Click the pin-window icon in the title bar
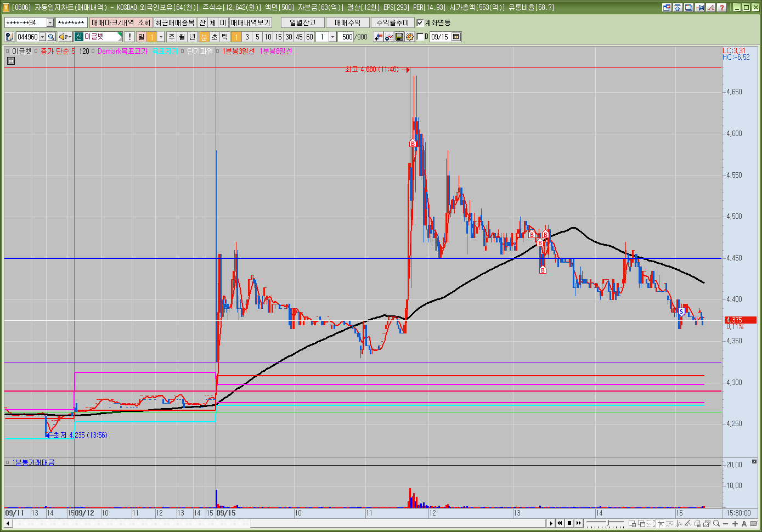 [700, 8]
